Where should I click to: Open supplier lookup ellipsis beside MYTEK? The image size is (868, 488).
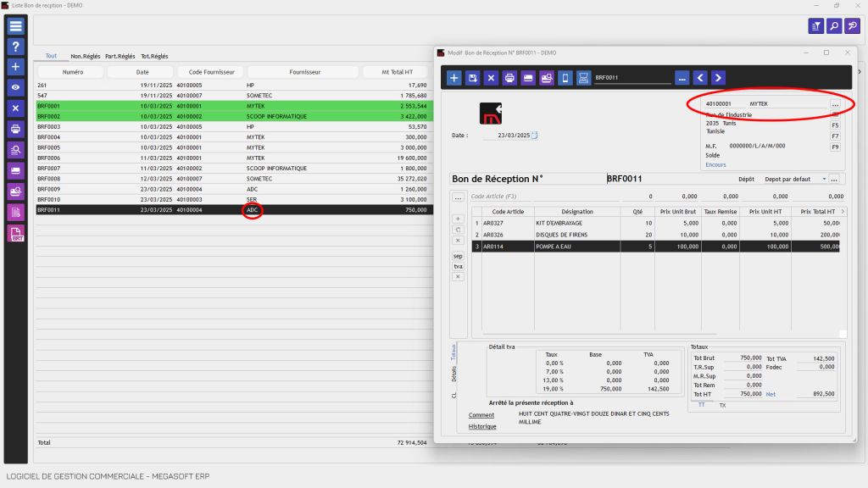(835, 104)
